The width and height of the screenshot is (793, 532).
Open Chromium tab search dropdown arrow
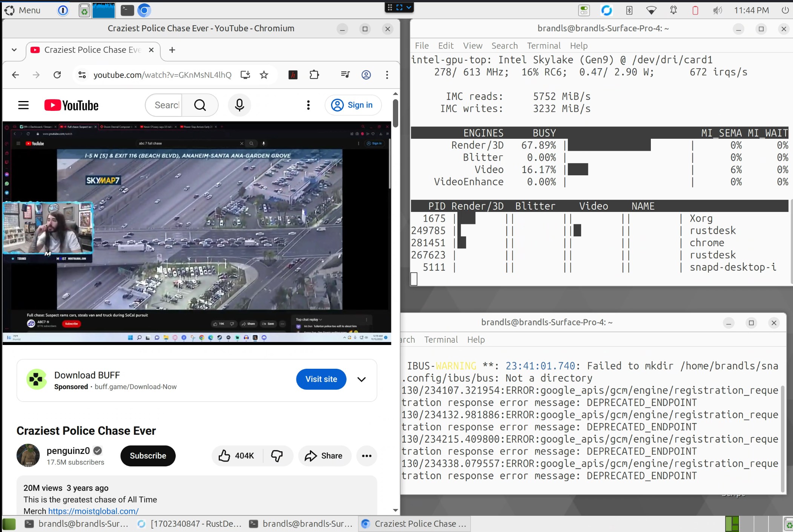click(x=14, y=50)
